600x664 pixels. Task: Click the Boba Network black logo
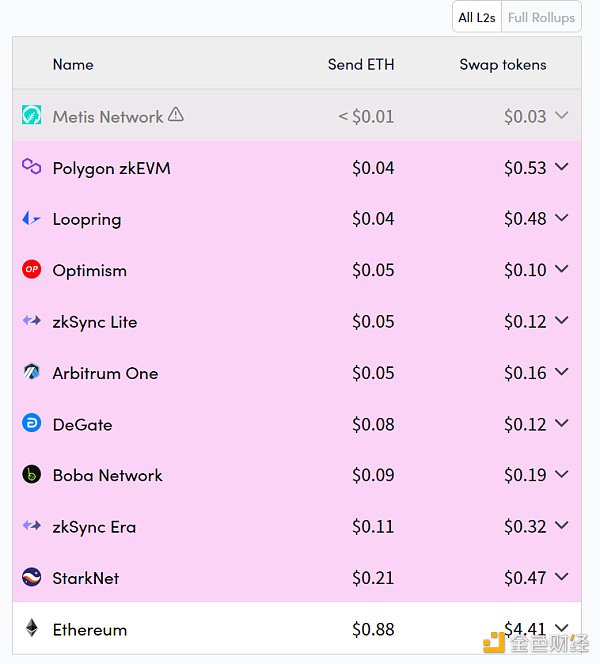[x=31, y=474]
